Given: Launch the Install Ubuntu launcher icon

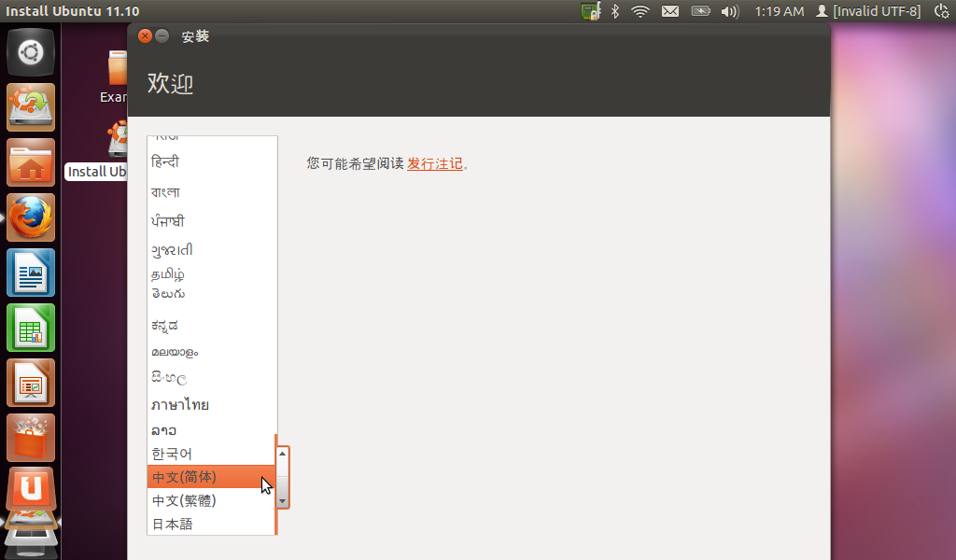Looking at the screenshot, I should coord(31,107).
